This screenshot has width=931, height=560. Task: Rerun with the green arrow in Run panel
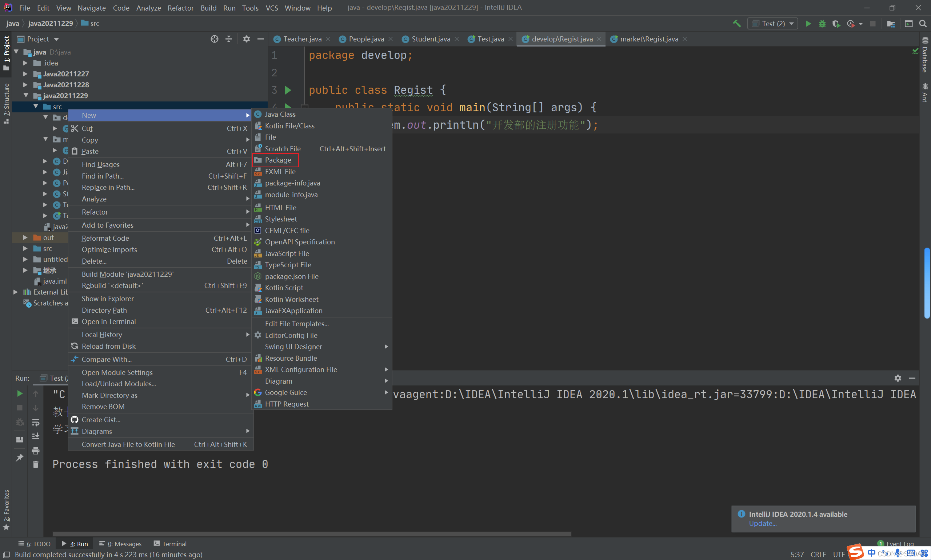tap(20, 393)
